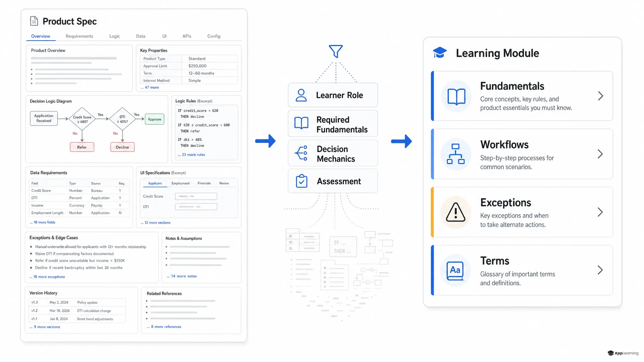This screenshot has width=644, height=362.
Task: Click the Approve node in the diagram
Action: point(154,119)
